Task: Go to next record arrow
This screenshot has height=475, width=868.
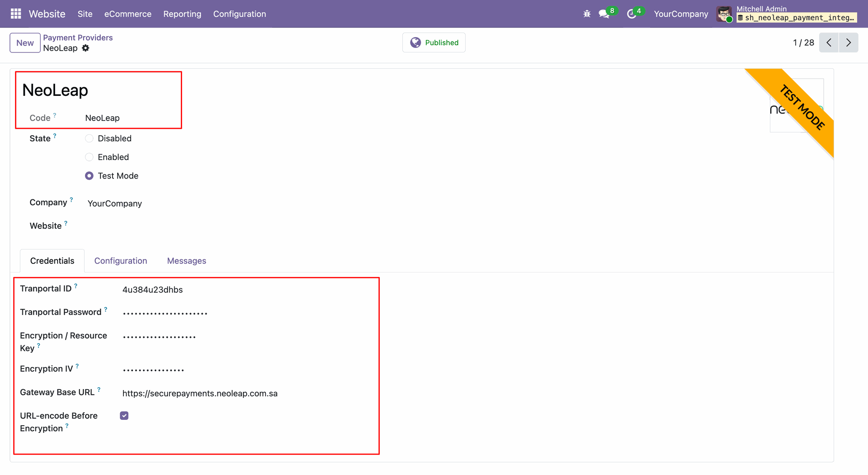Action: click(x=849, y=42)
